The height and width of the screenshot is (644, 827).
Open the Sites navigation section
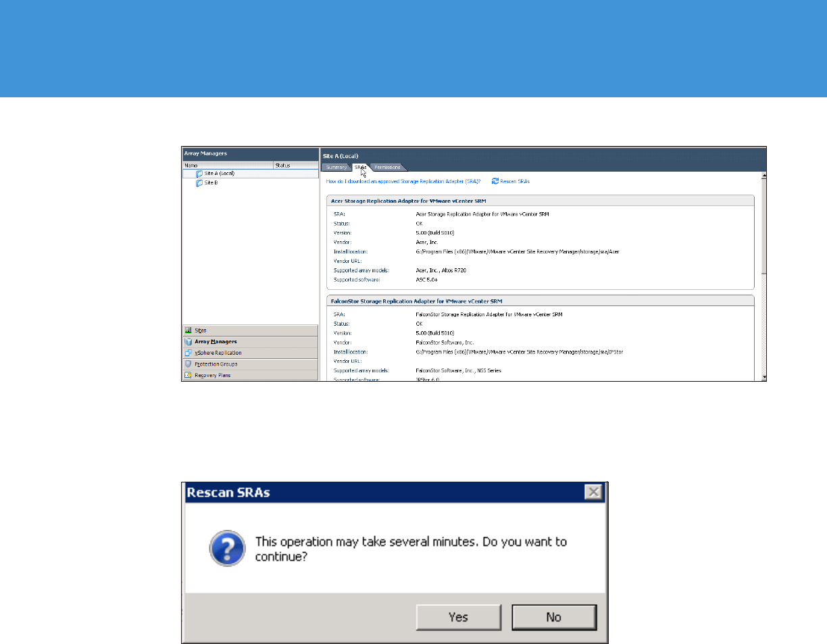tap(250, 330)
